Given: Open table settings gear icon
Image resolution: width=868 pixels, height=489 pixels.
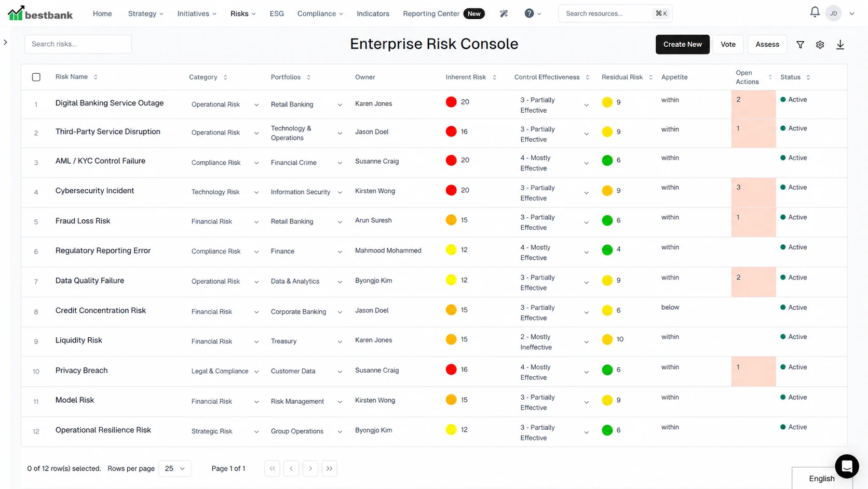Looking at the screenshot, I should point(820,45).
